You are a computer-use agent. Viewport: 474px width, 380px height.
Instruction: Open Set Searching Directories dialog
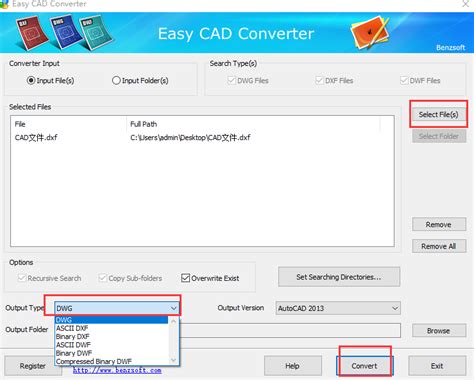339,277
